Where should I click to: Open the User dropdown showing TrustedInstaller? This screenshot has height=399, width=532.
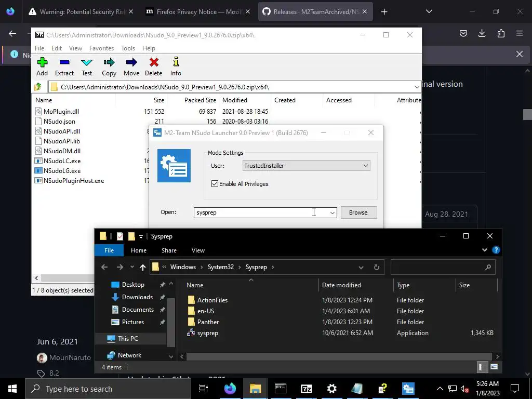tap(307, 166)
